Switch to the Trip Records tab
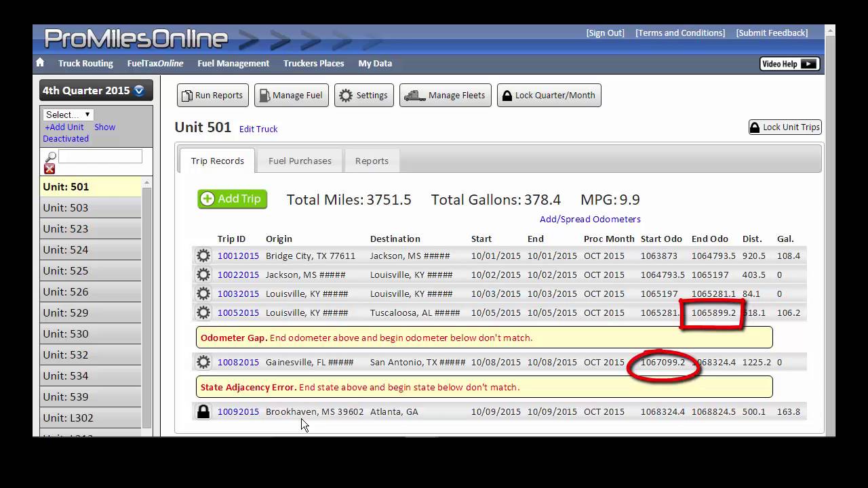The height and width of the screenshot is (488, 868). coord(217,161)
